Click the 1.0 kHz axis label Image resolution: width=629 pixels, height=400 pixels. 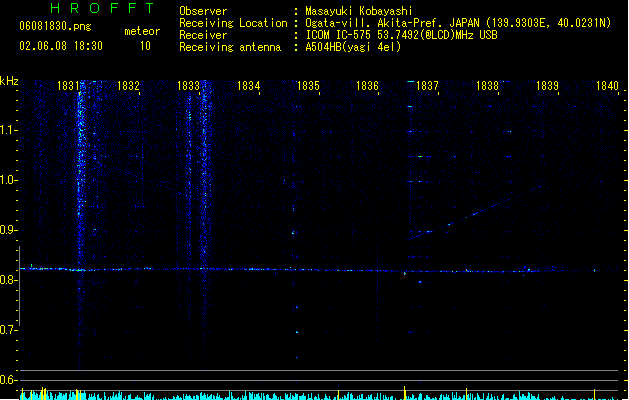(8, 180)
